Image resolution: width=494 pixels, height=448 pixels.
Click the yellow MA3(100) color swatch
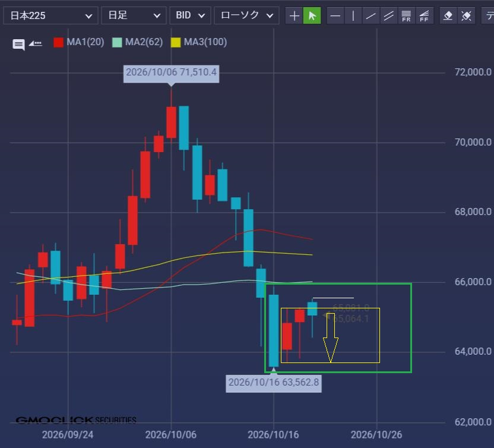click(x=176, y=42)
